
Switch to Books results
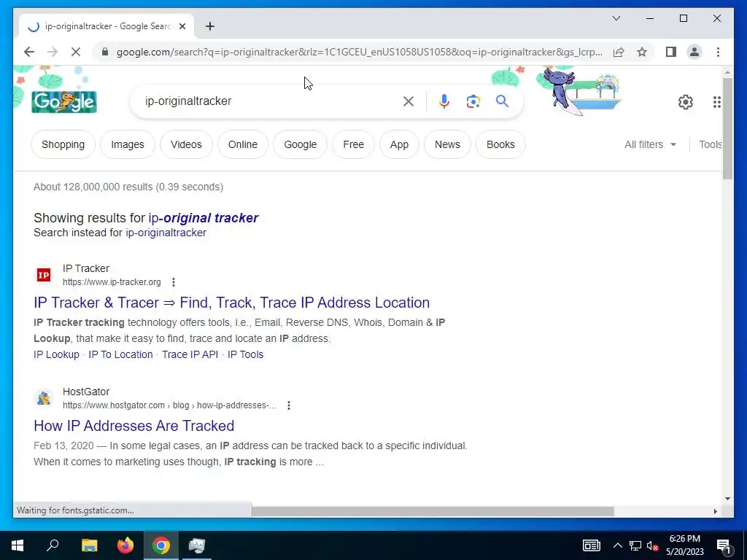pos(500,144)
